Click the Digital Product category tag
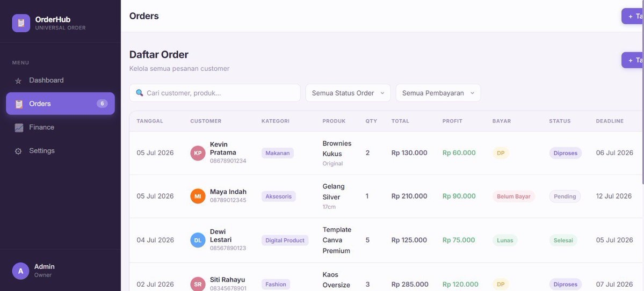 click(285, 240)
